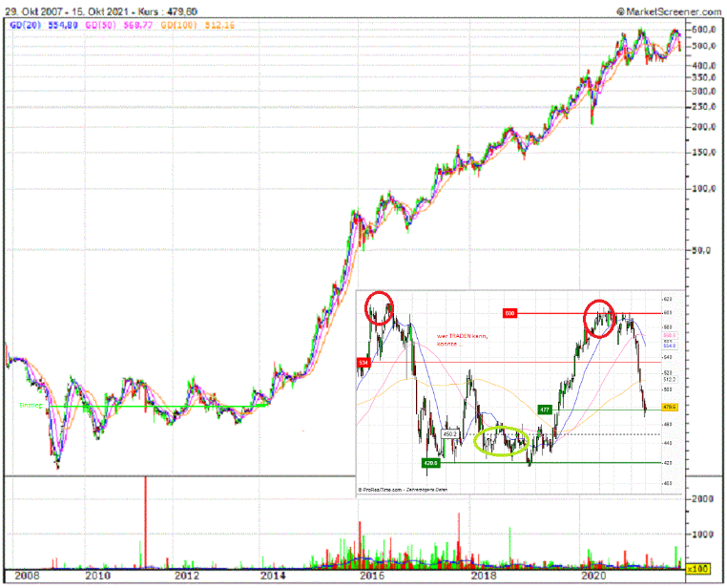Click the GD(100) value 512,16

coord(219,25)
